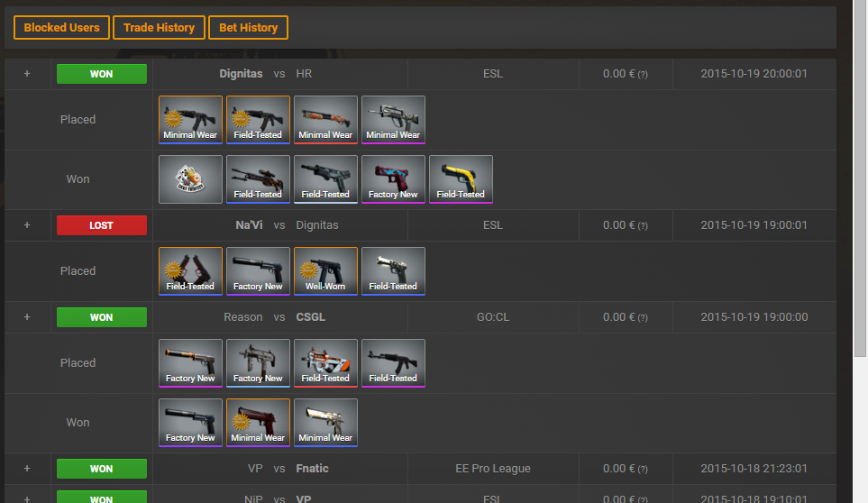Click the EE Pro League cell
The width and height of the screenshot is (868, 503).
click(x=493, y=469)
